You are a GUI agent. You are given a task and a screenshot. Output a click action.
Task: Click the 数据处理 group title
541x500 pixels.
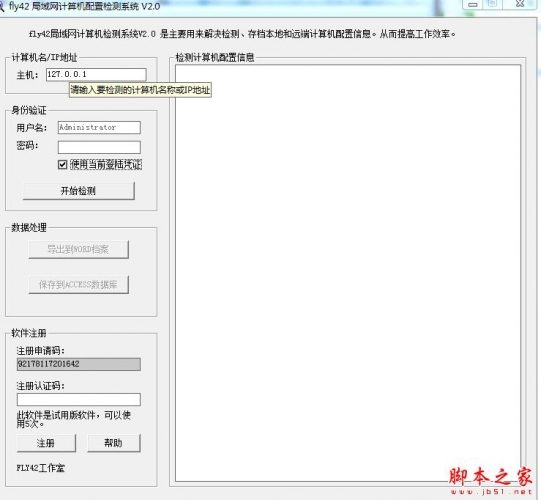(x=29, y=228)
